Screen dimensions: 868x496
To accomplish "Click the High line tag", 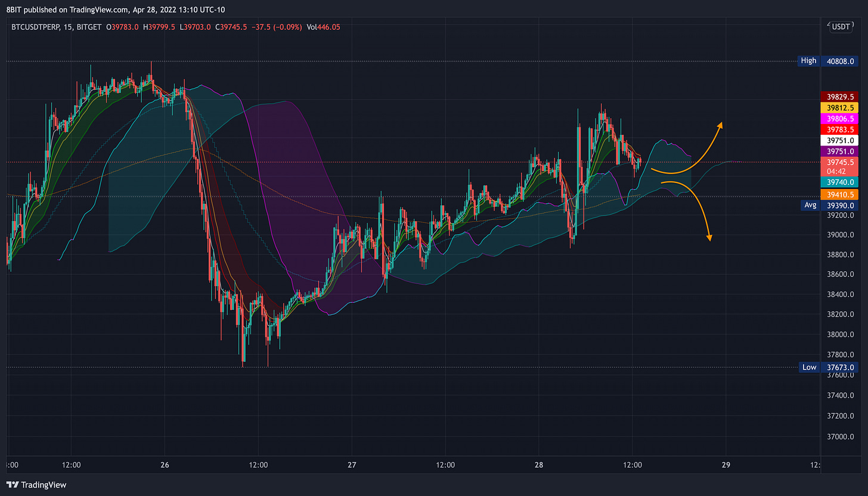I will (x=808, y=61).
